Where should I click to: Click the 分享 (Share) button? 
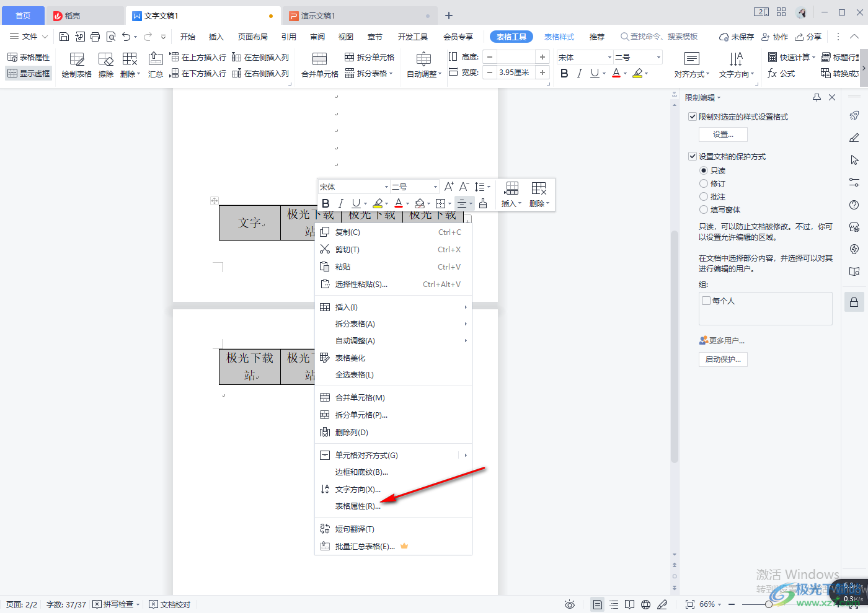(808, 37)
